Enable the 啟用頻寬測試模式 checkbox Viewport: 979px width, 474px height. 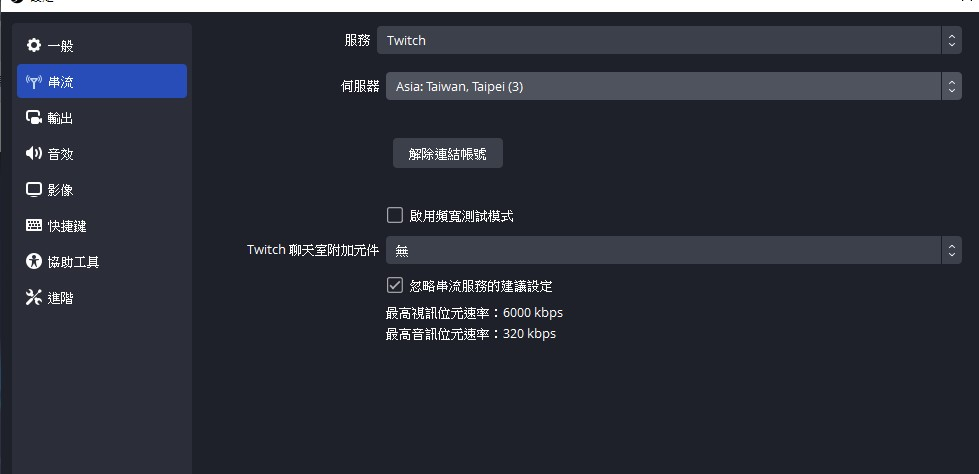(395, 215)
